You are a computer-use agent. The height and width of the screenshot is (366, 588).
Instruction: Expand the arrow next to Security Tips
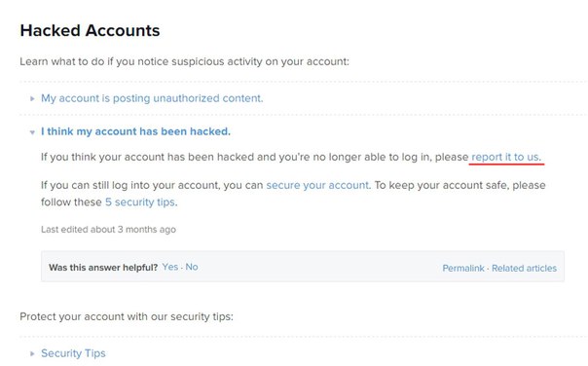(32, 353)
